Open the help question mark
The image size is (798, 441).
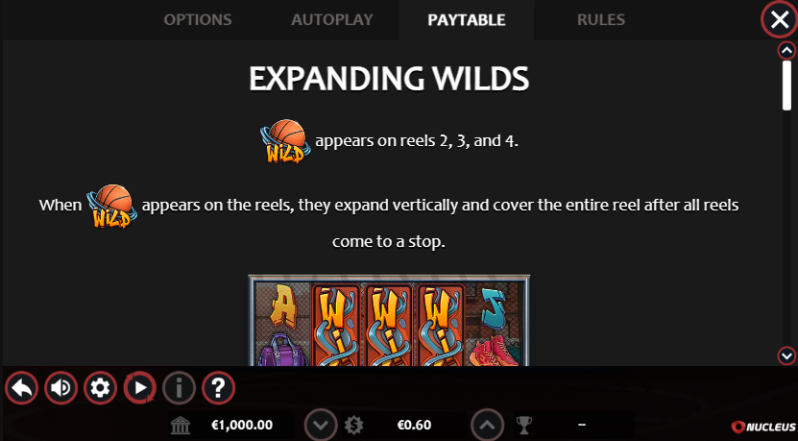218,388
